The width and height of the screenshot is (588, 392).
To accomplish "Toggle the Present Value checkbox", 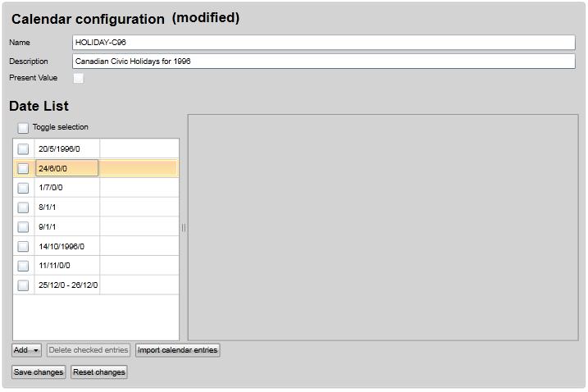I will click(79, 79).
